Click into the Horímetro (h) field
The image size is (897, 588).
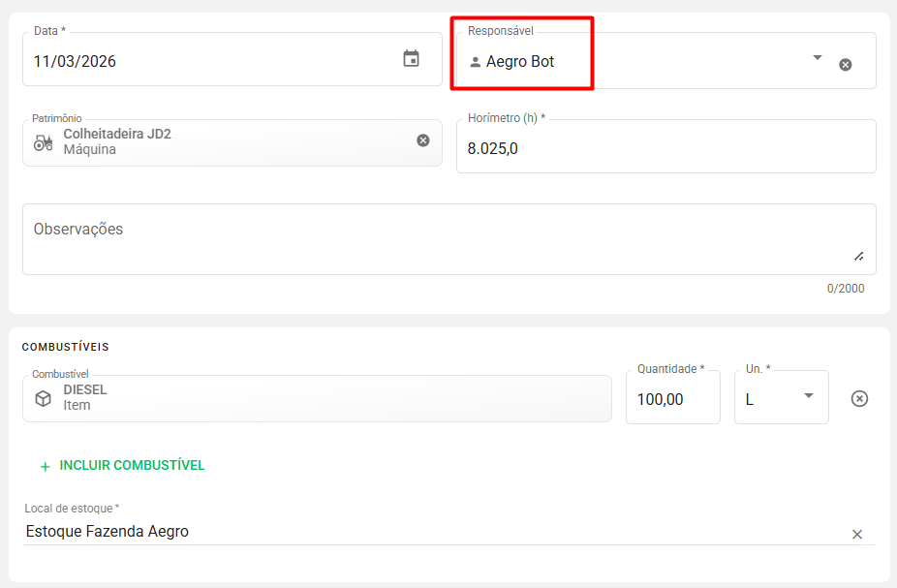[665, 148]
